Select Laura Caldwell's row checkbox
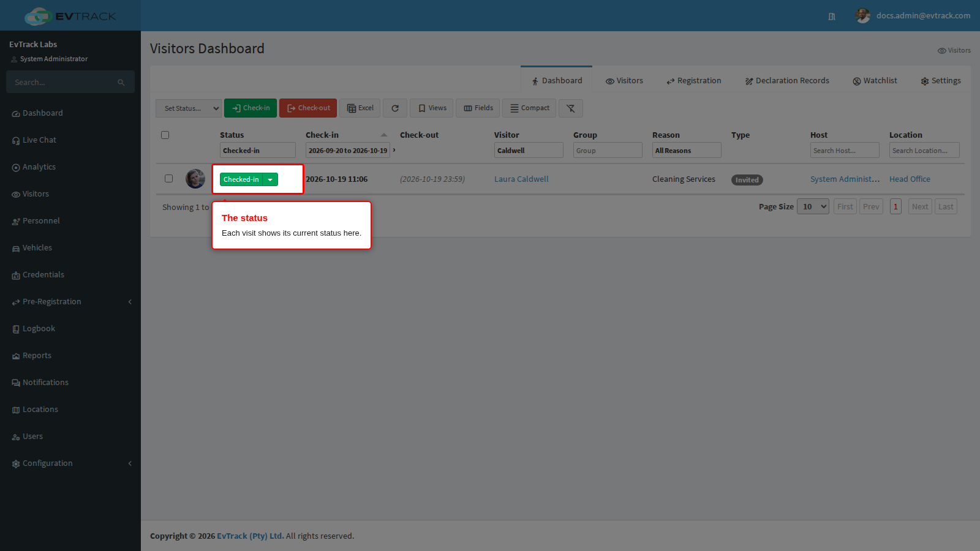 [x=168, y=179]
